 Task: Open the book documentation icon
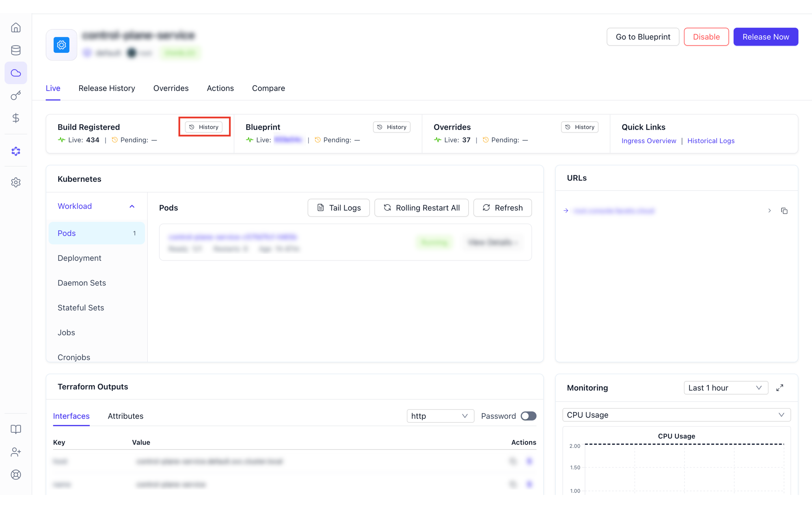pyautogui.click(x=16, y=430)
